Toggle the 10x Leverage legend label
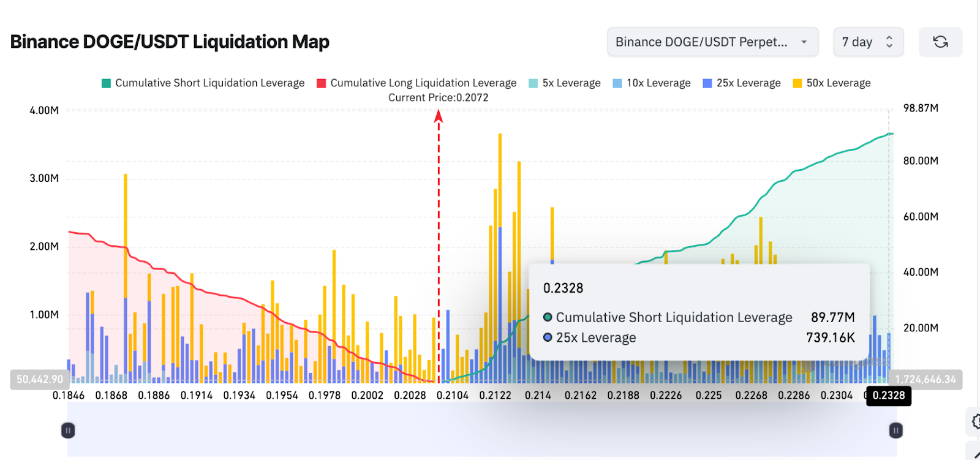 (x=658, y=83)
